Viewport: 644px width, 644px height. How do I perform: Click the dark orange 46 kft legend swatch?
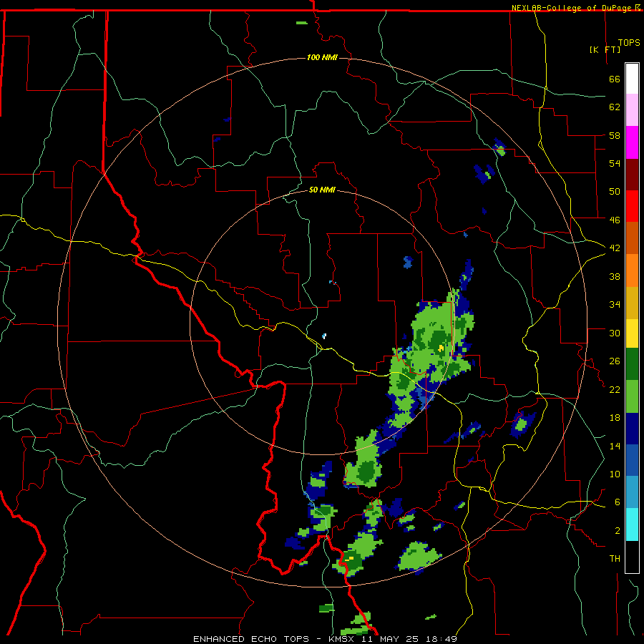[632, 238]
